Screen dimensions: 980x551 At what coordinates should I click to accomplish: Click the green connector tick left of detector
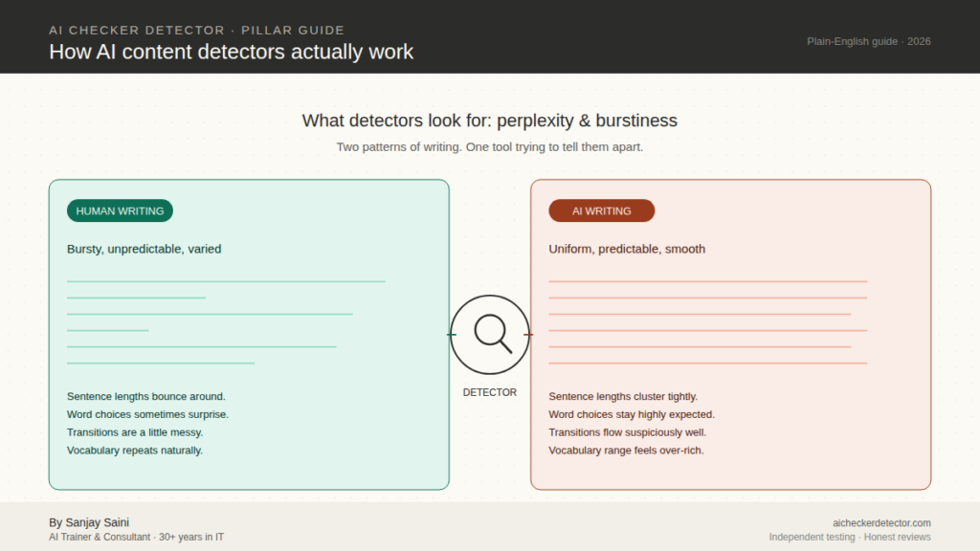[452, 335]
